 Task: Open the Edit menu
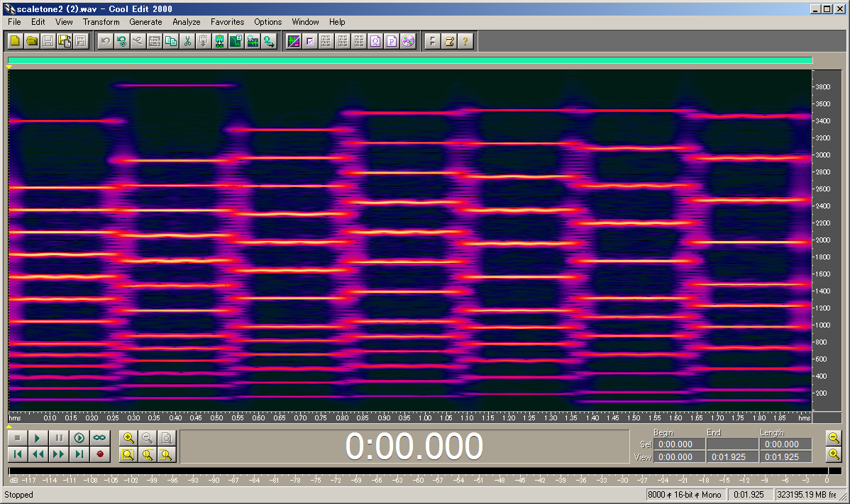coord(38,22)
